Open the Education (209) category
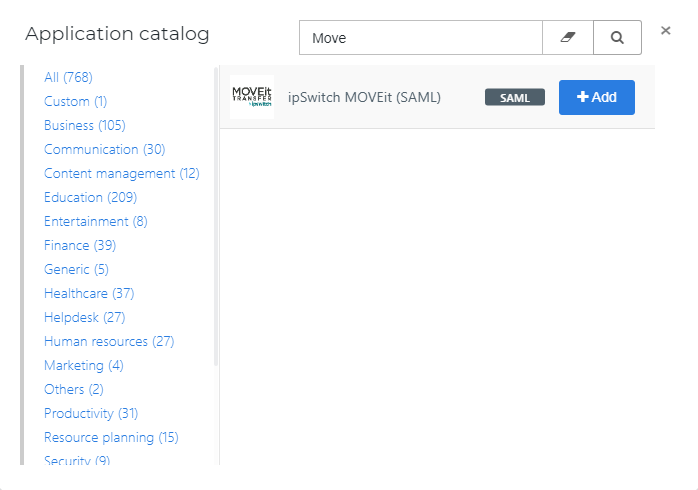 click(90, 198)
